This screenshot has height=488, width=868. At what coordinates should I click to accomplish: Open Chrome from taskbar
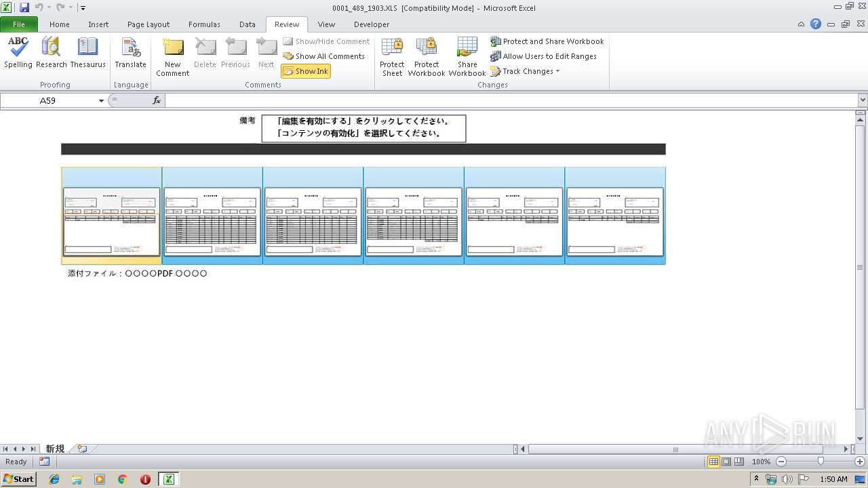122,479
